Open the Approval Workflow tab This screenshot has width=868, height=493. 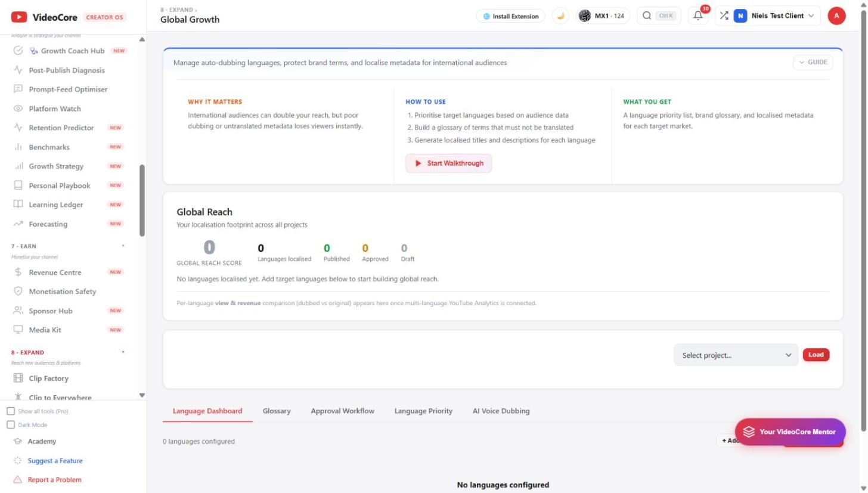tap(342, 411)
